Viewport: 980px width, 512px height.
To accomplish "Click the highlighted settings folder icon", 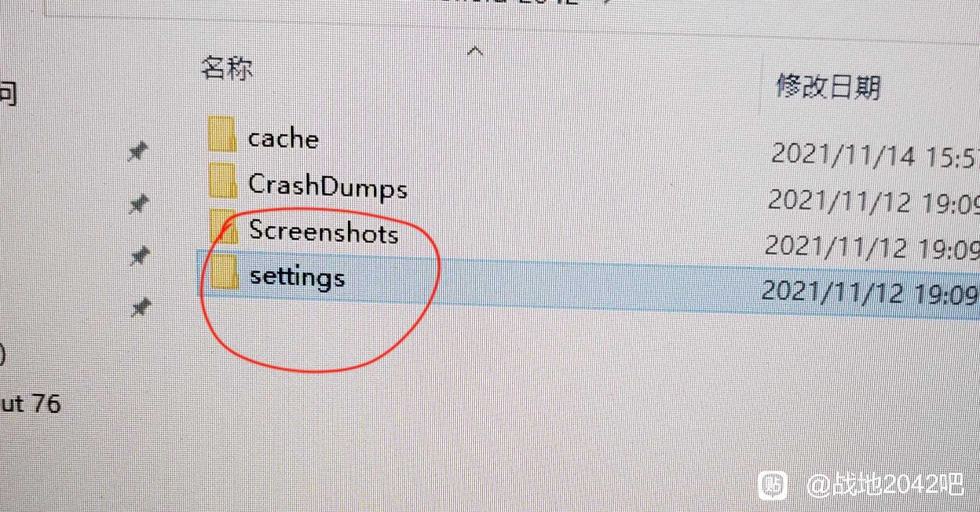I will pos(224,271).
